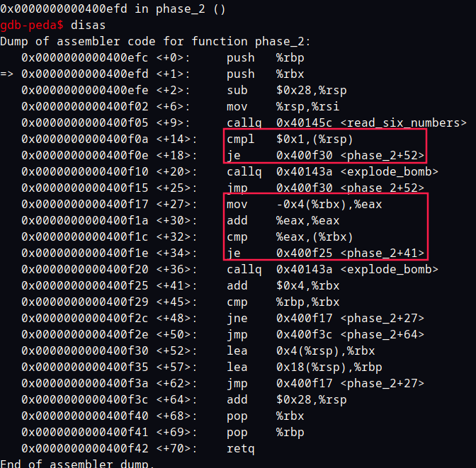The height and width of the screenshot is (468, 476).
Task: Click the sub $0x28,%rsp instruction
Action: (287, 91)
